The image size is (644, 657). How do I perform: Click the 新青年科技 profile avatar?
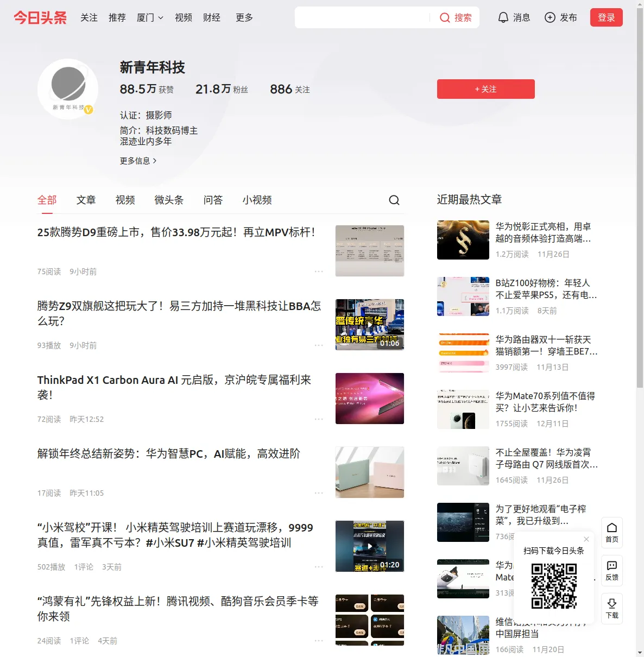[x=68, y=89]
